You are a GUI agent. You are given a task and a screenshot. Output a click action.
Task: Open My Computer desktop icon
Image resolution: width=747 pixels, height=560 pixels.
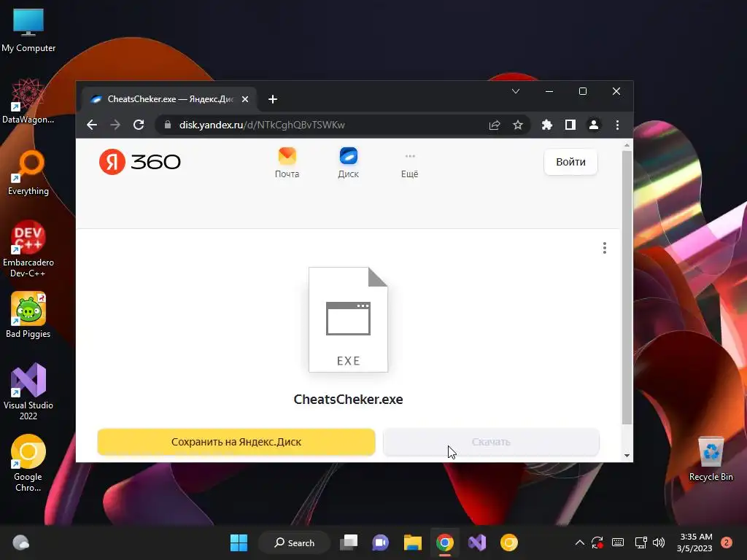click(x=28, y=30)
